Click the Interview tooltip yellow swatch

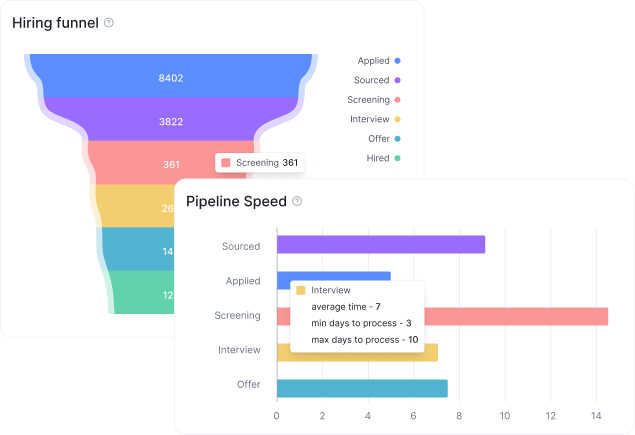pos(301,290)
